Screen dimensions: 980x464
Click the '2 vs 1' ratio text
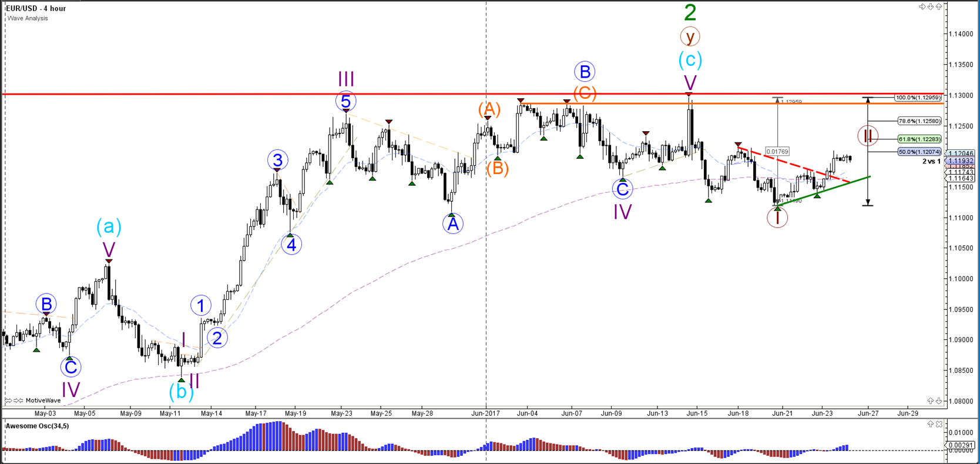931,161
